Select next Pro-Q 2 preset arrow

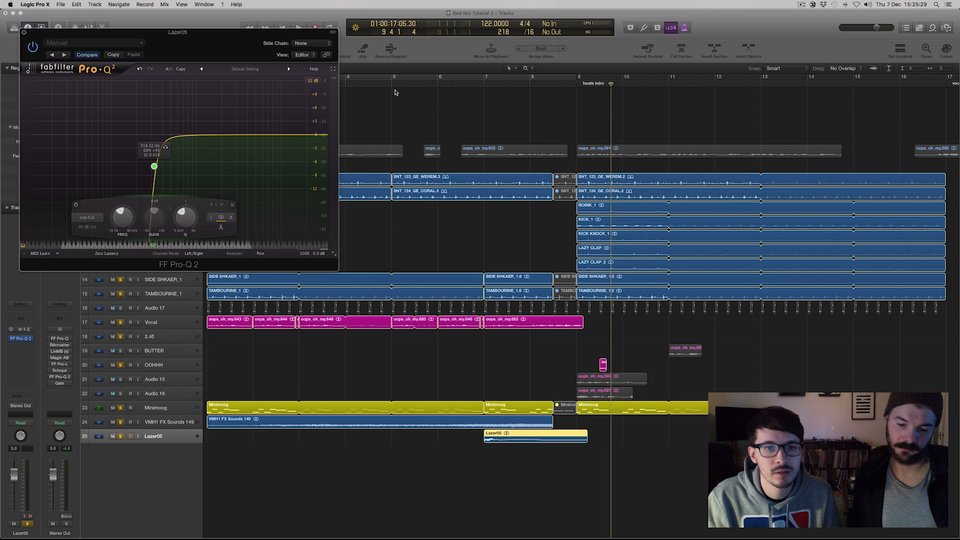click(x=289, y=69)
